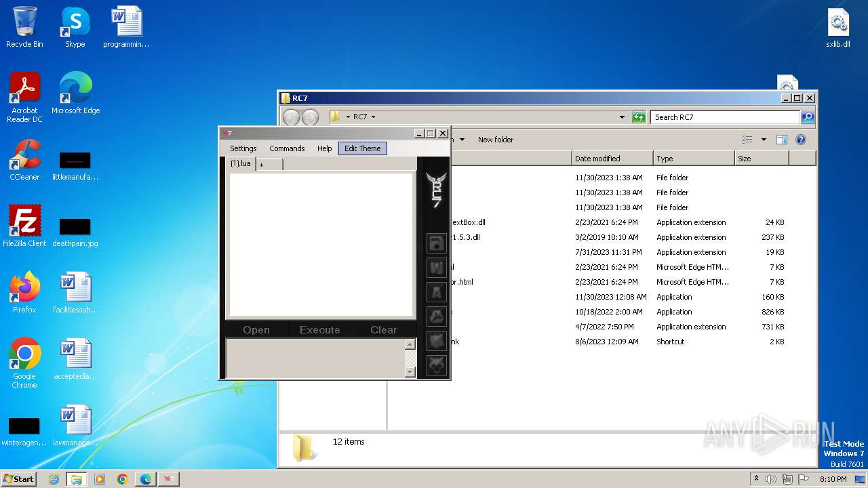Select Google Chrome desktop shortcut

[24, 363]
